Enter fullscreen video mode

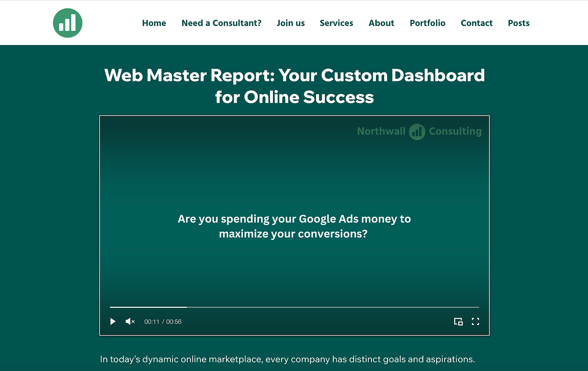pyautogui.click(x=475, y=322)
